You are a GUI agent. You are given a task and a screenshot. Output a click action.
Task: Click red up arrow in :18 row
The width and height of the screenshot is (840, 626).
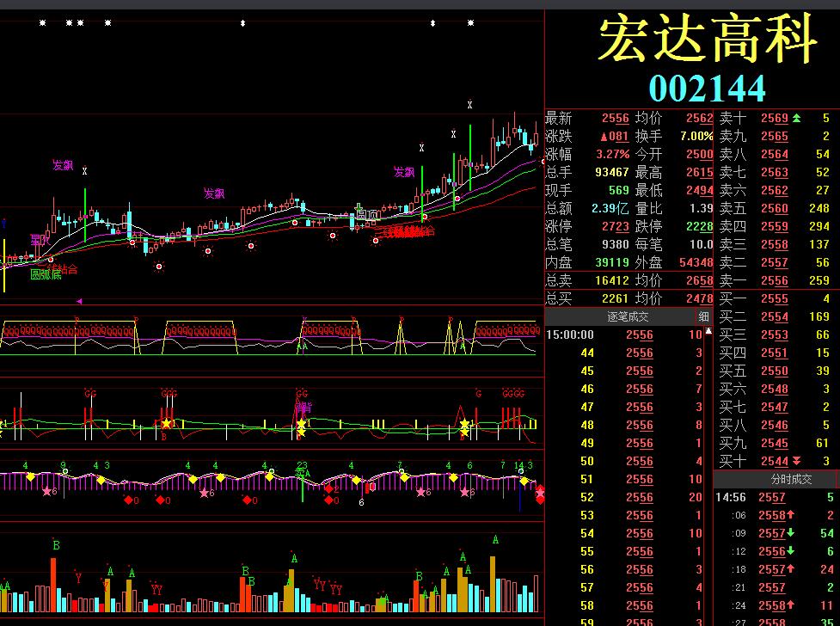click(x=791, y=568)
